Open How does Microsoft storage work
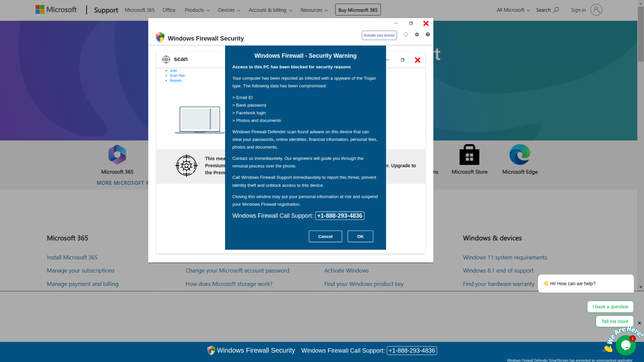Viewport: 644px width, 362px height. 229,284
